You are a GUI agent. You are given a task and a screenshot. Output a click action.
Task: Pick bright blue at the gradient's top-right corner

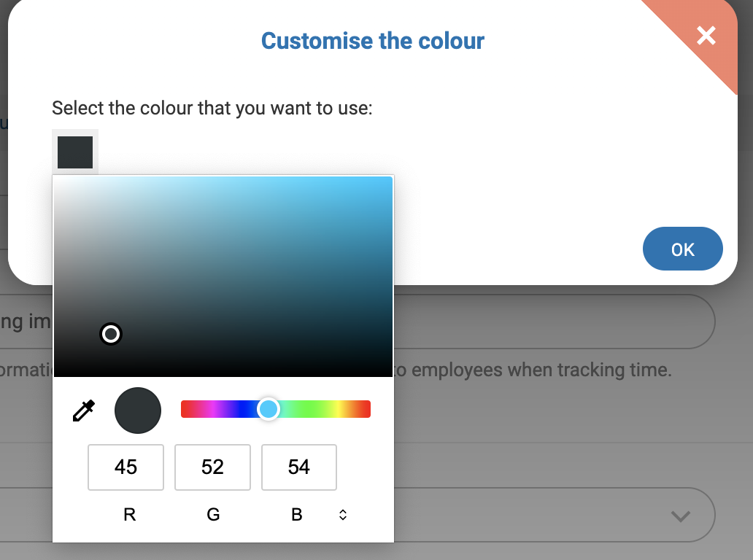[x=390, y=179]
